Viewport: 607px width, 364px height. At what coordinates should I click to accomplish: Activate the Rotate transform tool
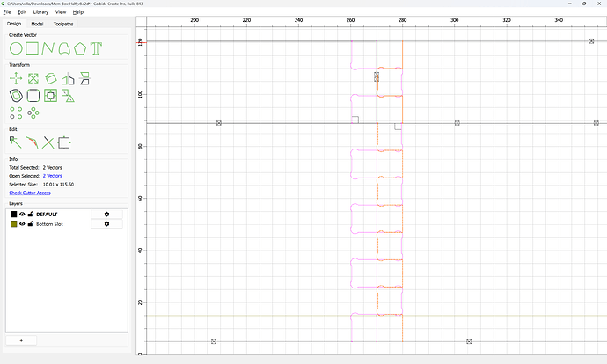[x=50, y=78]
